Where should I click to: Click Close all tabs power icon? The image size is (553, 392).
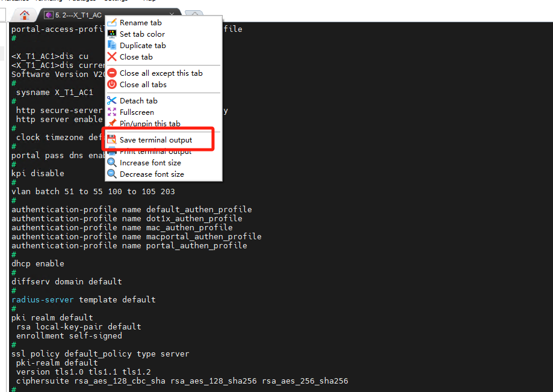tap(112, 85)
